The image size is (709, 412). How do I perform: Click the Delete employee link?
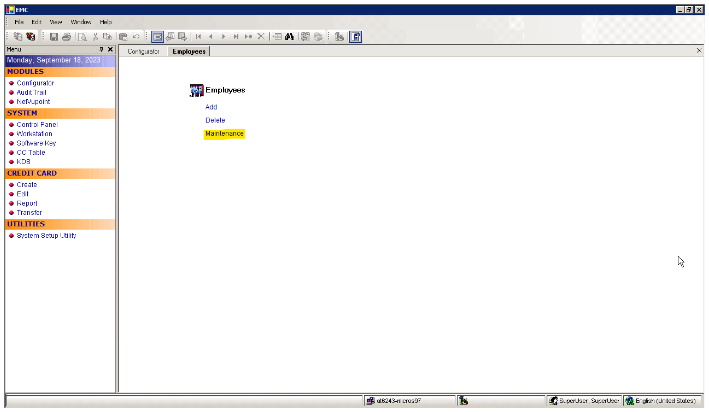tap(215, 120)
